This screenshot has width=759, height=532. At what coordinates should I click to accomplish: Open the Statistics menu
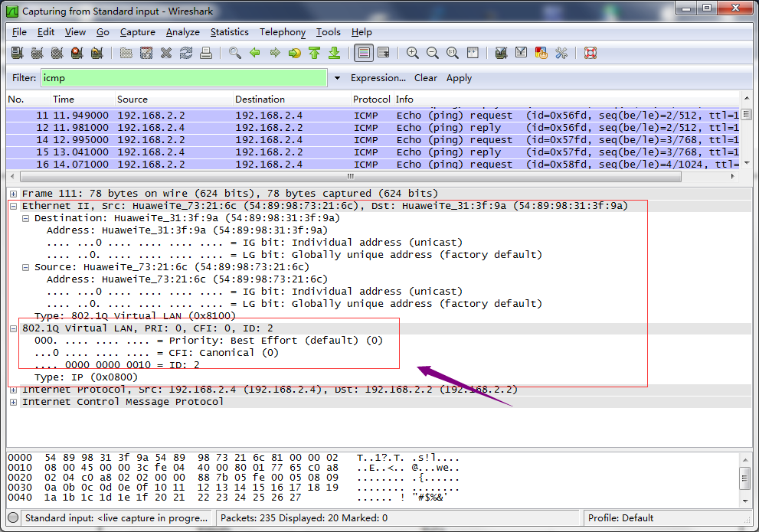[230, 32]
